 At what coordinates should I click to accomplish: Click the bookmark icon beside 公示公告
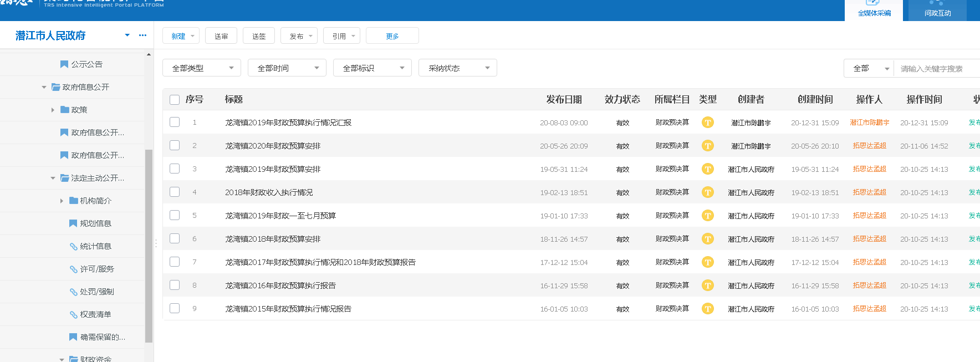point(64,64)
